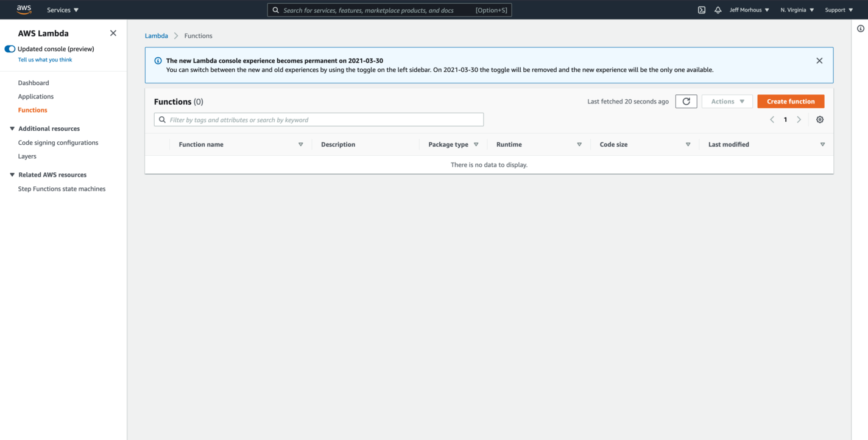Open the Support menu

[838, 10]
